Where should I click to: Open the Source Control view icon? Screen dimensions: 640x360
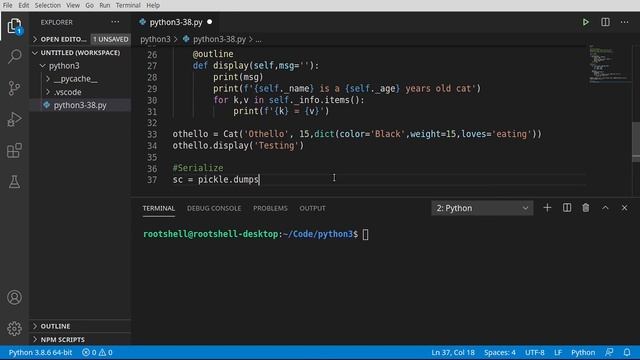(14, 88)
